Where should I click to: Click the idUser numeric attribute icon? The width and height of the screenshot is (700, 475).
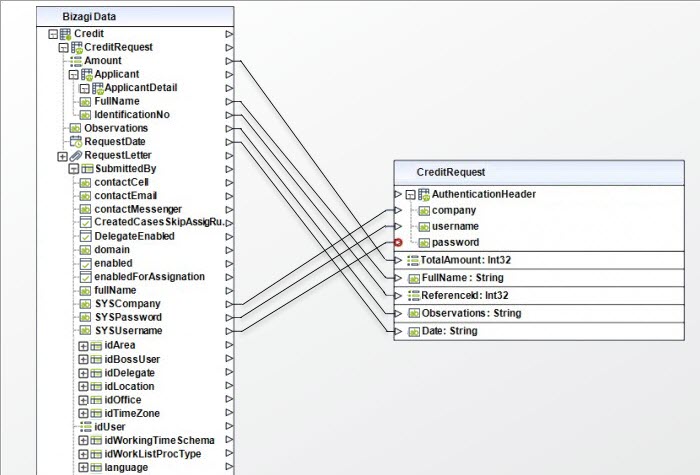click(x=86, y=427)
